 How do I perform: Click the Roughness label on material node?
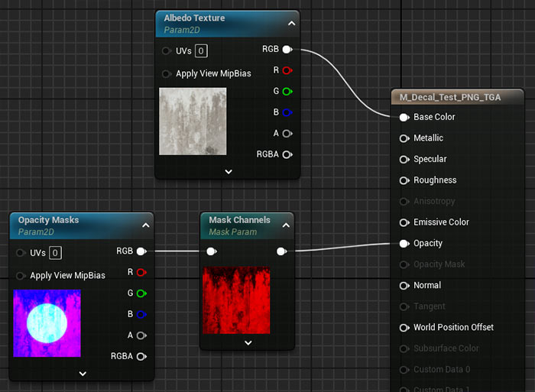(x=435, y=180)
